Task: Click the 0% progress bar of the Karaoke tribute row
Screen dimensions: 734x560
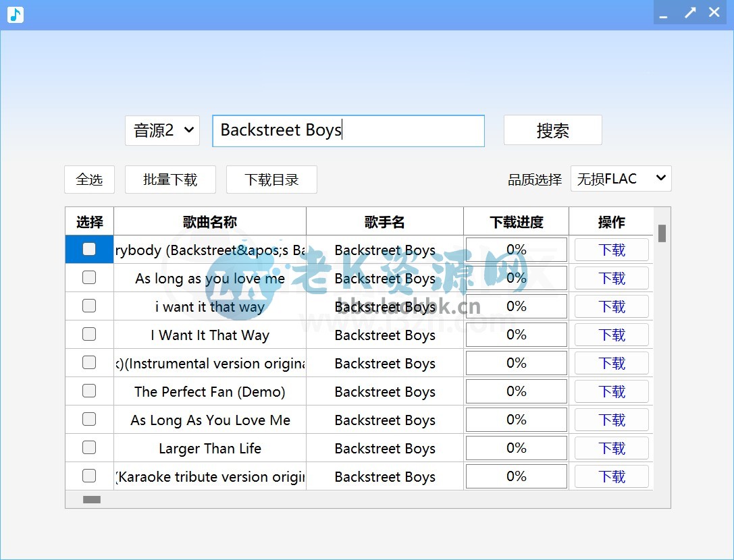Action: [x=517, y=476]
